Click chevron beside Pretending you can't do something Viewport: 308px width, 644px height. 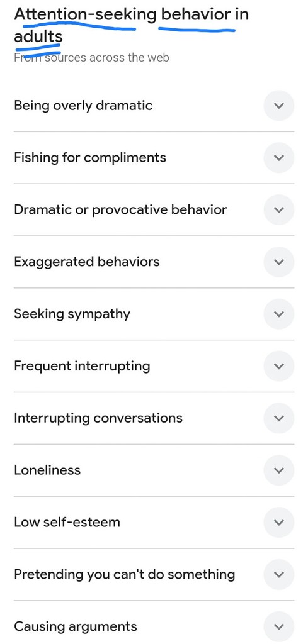coord(279,575)
